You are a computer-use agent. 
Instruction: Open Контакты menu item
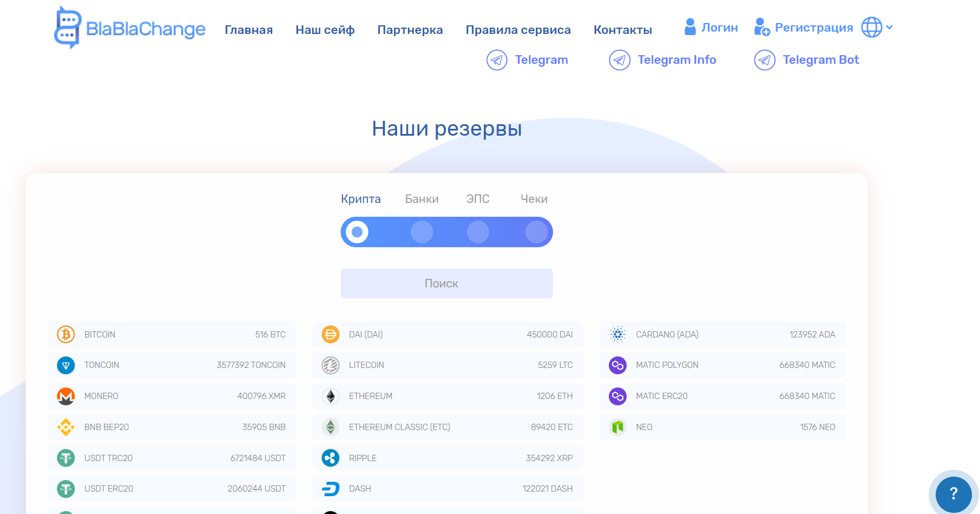click(x=623, y=30)
